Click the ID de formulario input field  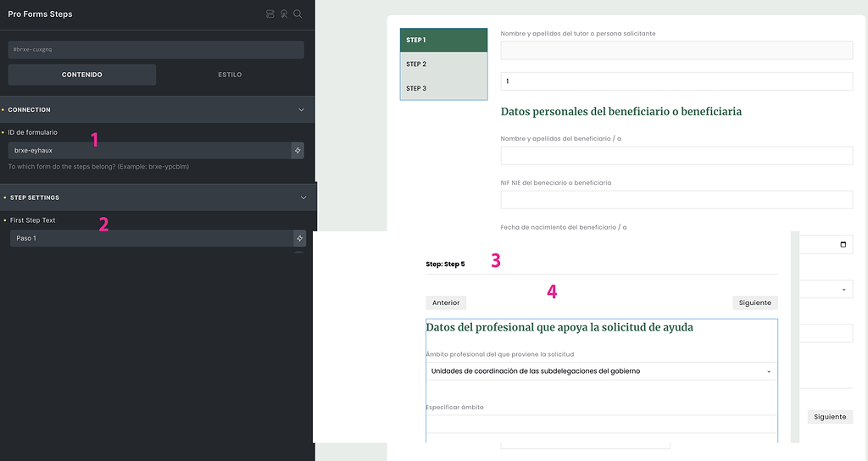[x=148, y=150]
